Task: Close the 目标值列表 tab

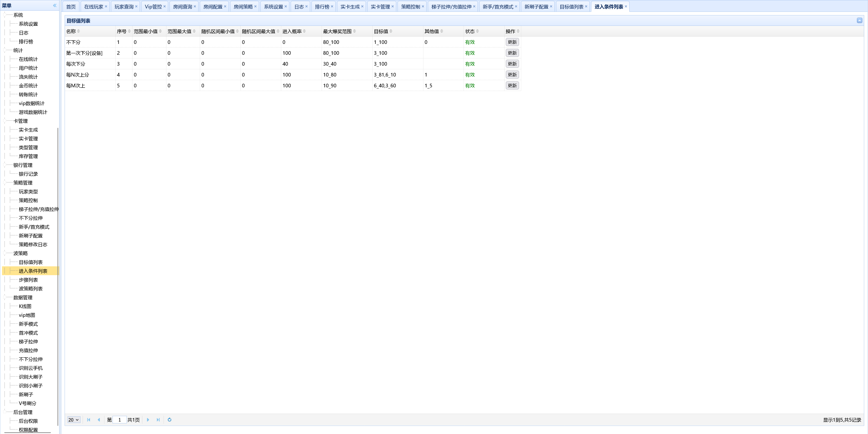Action: click(586, 6)
